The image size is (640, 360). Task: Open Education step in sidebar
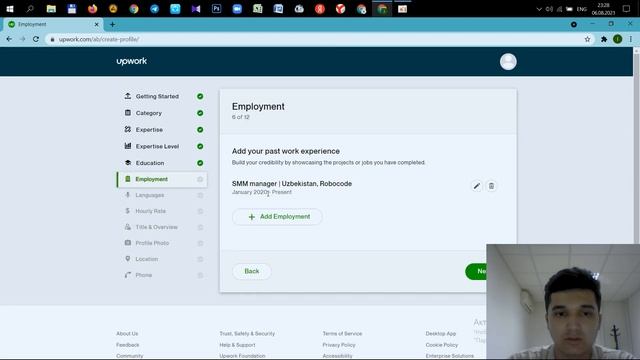point(150,163)
